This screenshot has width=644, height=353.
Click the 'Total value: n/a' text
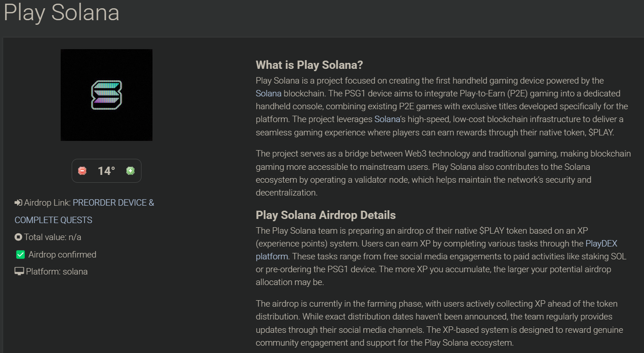pyautogui.click(x=53, y=237)
